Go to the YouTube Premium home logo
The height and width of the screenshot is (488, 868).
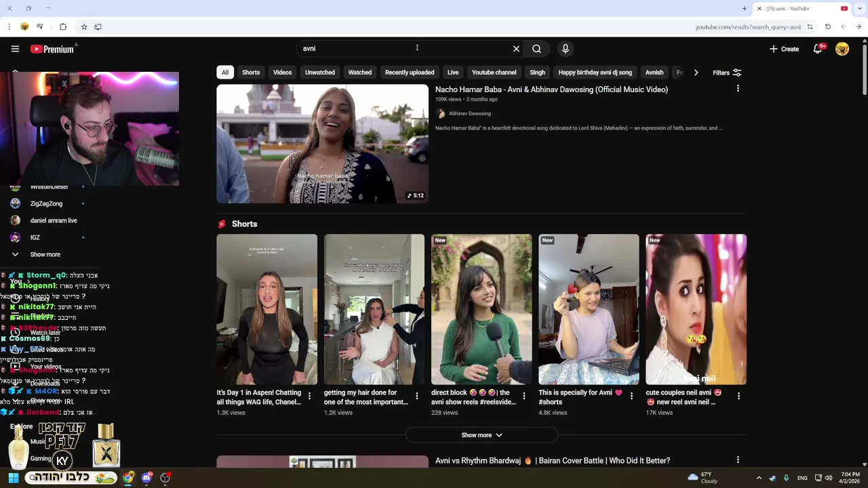52,49
